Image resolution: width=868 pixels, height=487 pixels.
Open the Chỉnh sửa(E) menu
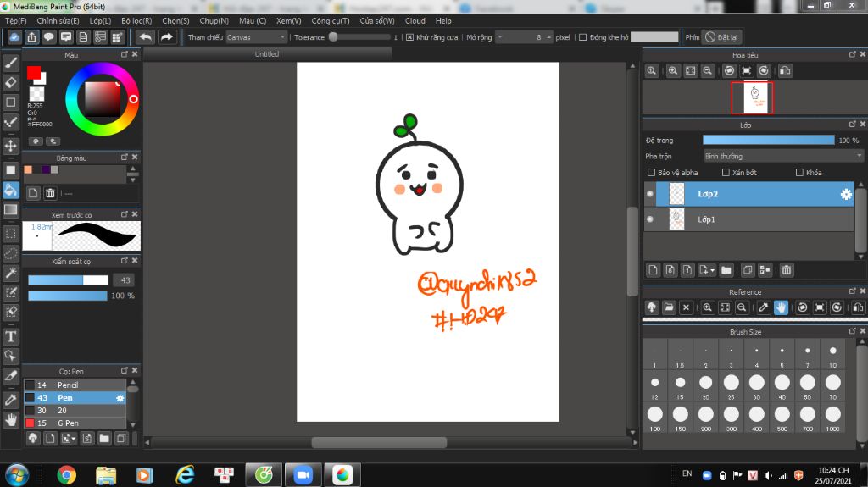58,20
